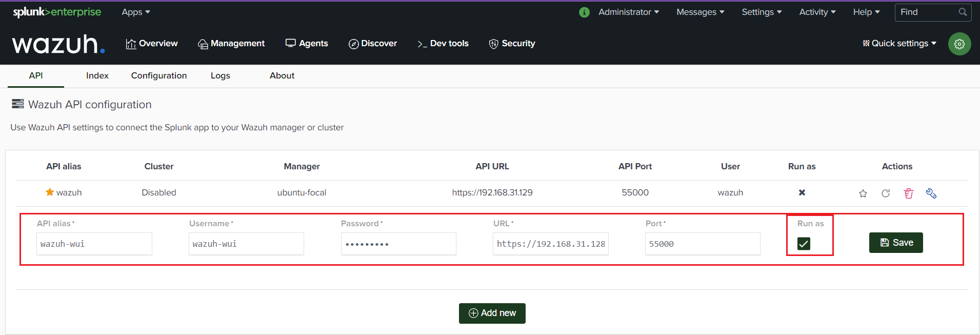Switch to the Configuration tab
Screen dimensions: 980x335
pyautogui.click(x=159, y=75)
